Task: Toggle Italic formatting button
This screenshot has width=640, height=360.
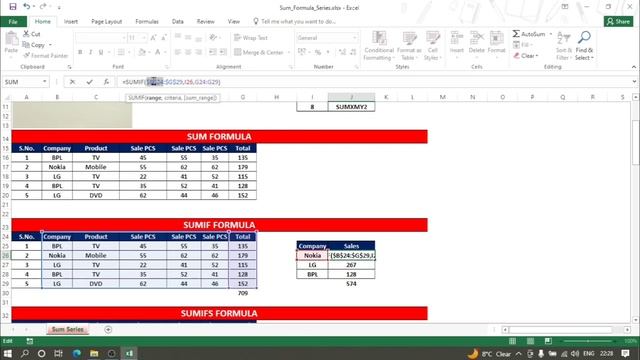Action: point(90,52)
